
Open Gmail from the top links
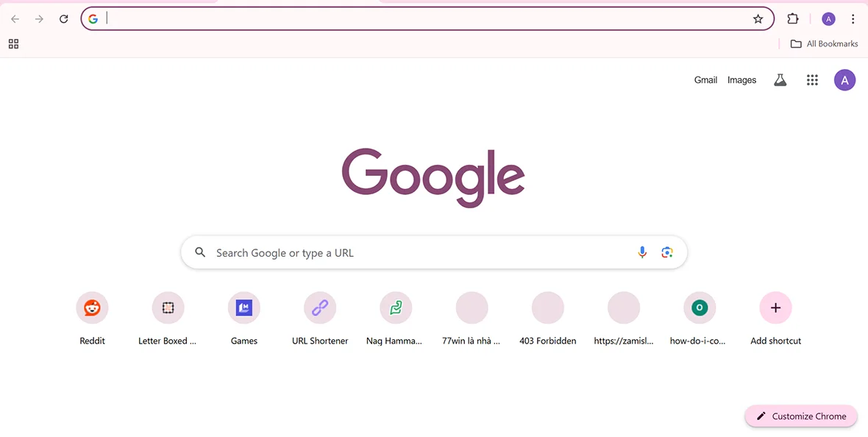coord(705,79)
